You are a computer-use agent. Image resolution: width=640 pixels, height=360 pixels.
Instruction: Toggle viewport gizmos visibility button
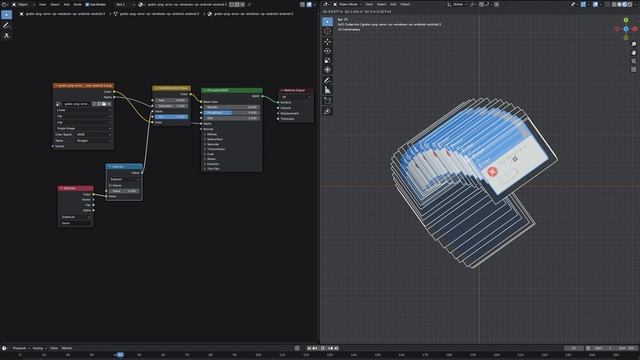[583, 4]
